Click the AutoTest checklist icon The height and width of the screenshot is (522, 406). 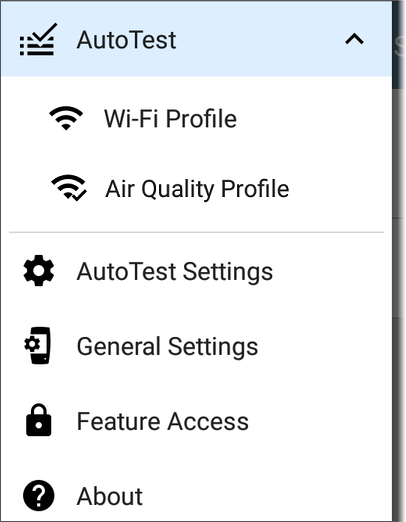pyautogui.click(x=37, y=40)
